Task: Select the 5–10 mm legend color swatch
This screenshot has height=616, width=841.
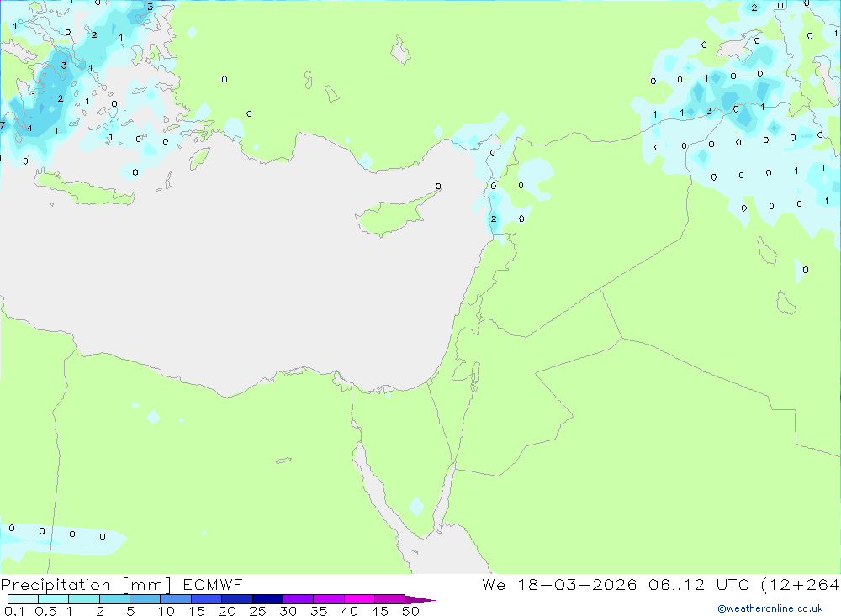Action: pos(145,599)
